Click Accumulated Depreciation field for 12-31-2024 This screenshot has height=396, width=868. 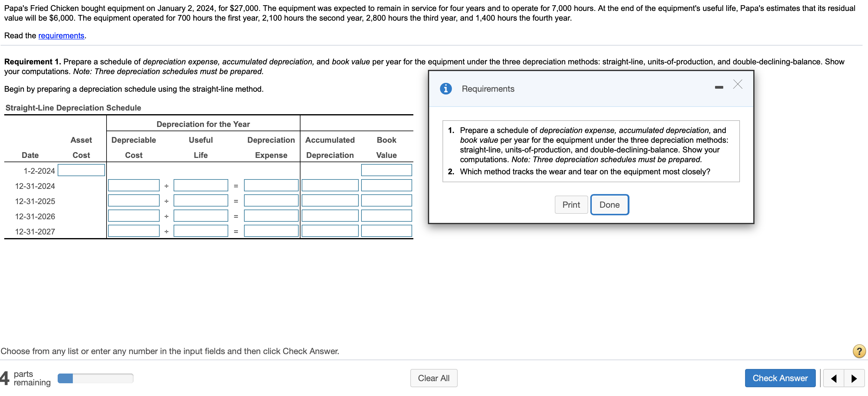[x=330, y=185]
